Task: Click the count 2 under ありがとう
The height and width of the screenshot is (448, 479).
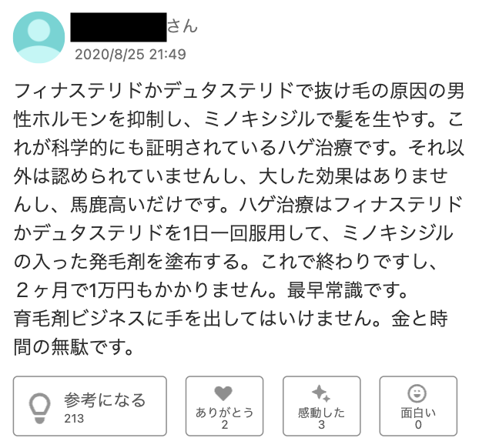Action: coord(225,424)
